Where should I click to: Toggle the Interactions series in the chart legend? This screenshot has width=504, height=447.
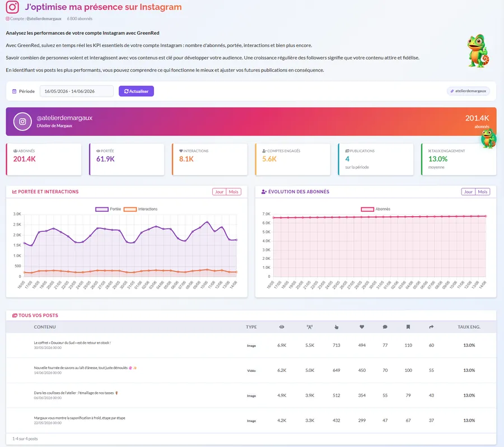(x=141, y=209)
